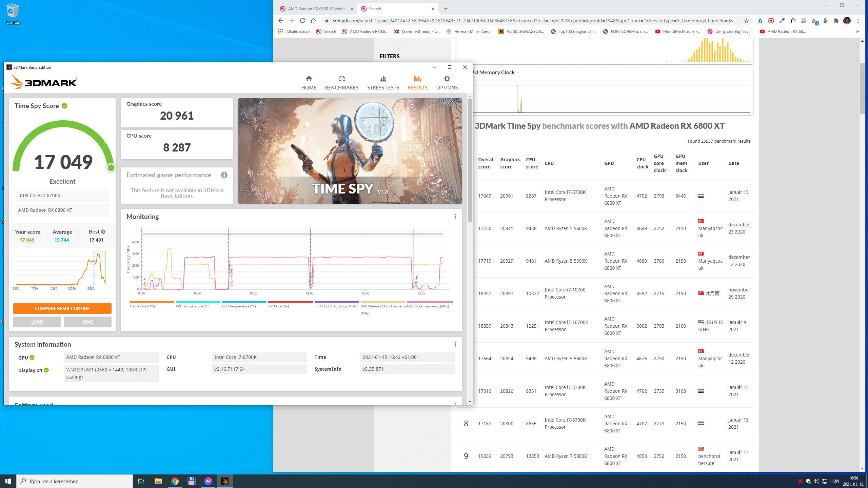Open Chrome from the taskbar
Viewport: 868px width, 488px height.
[175, 481]
